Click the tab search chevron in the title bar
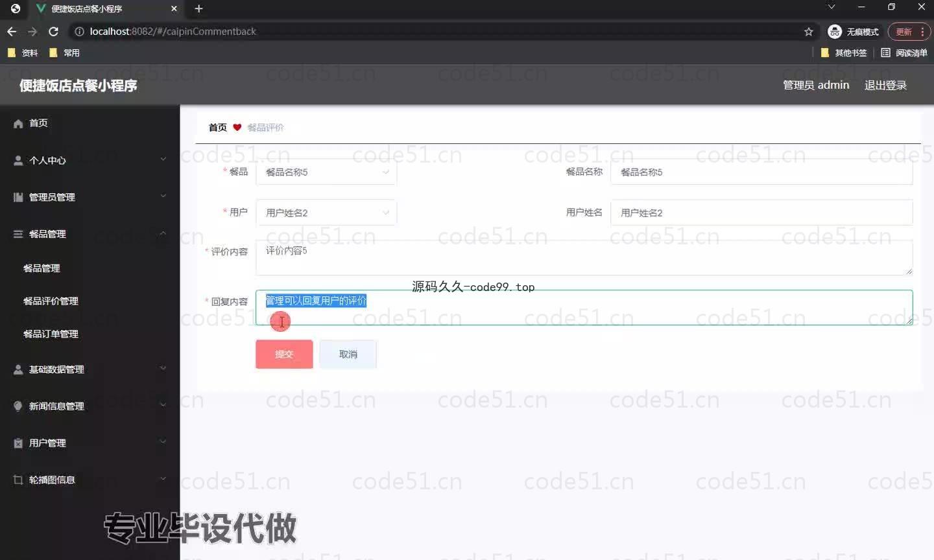This screenshot has height=560, width=934. coord(832,7)
